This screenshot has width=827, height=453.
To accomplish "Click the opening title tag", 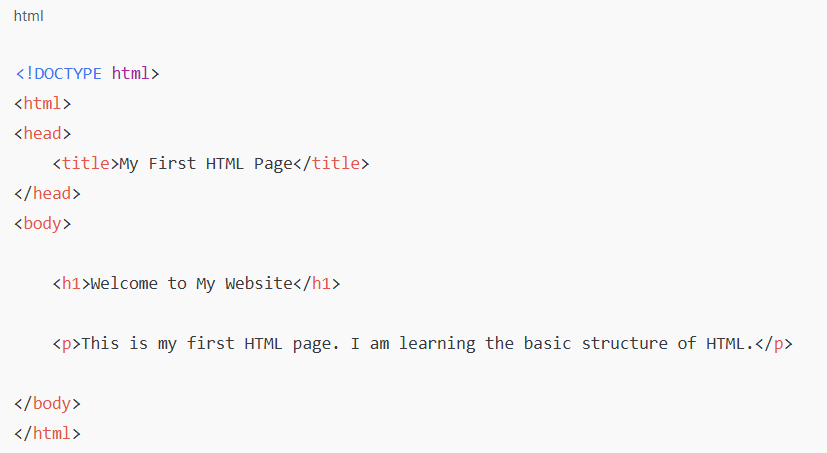I will (x=86, y=163).
